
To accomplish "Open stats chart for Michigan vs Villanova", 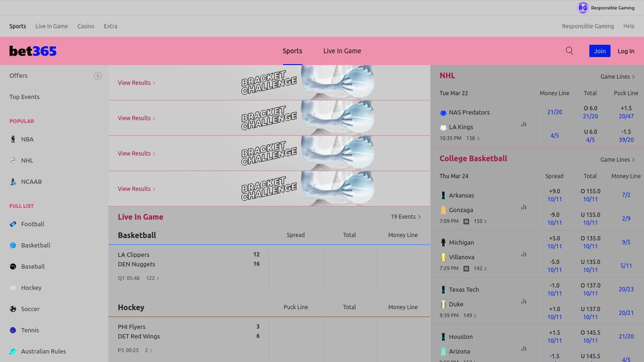I will click(x=524, y=254).
